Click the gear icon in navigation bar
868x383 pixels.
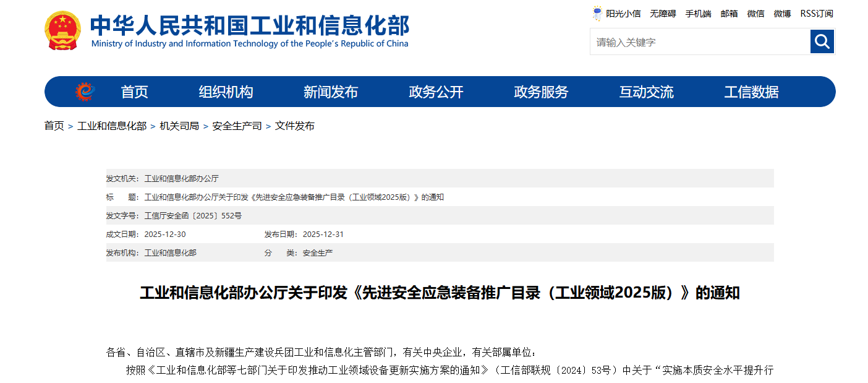click(85, 92)
